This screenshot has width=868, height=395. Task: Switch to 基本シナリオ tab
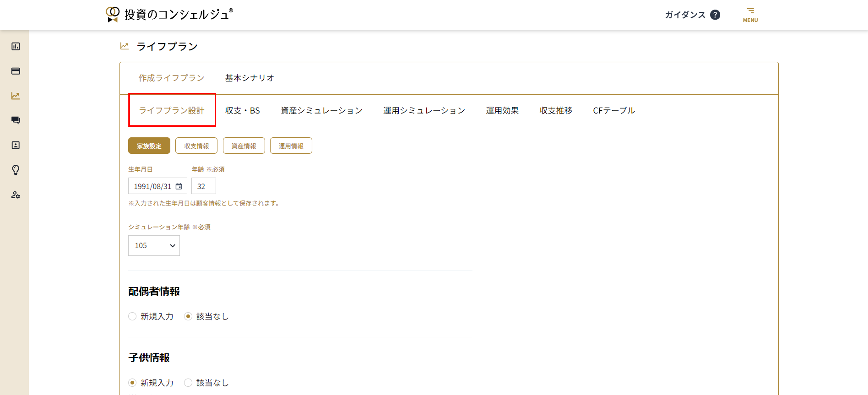click(x=250, y=78)
